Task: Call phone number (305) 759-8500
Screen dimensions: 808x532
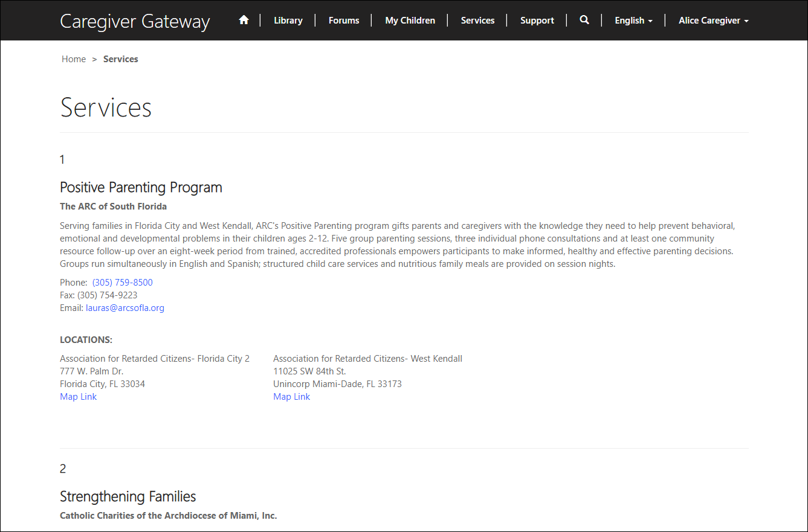Action: point(123,283)
